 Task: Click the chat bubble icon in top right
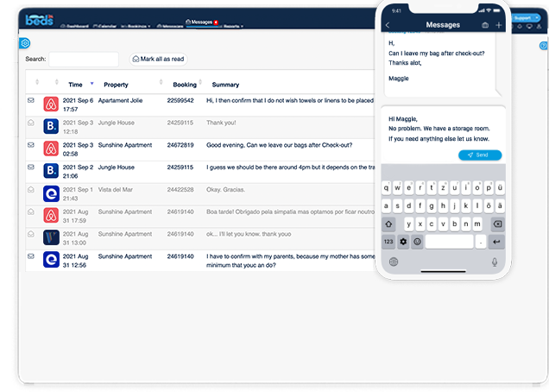(529, 26)
